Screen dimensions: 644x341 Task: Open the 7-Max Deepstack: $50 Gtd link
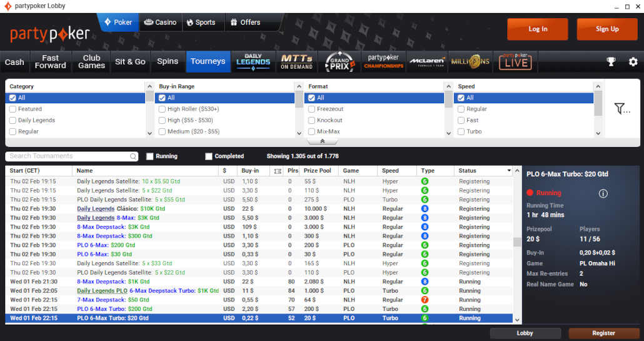pyautogui.click(x=113, y=300)
